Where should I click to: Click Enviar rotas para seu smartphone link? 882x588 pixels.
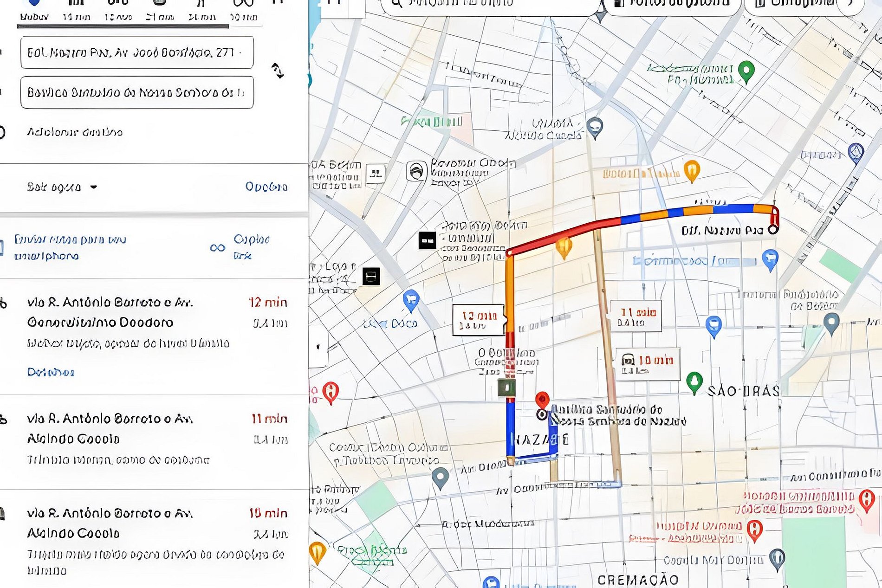click(x=70, y=248)
